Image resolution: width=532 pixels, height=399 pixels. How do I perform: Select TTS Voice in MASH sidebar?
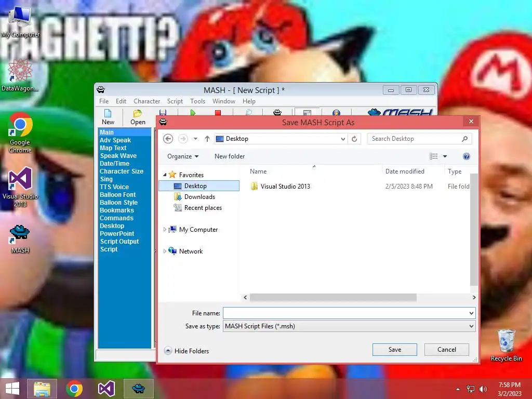tap(114, 187)
